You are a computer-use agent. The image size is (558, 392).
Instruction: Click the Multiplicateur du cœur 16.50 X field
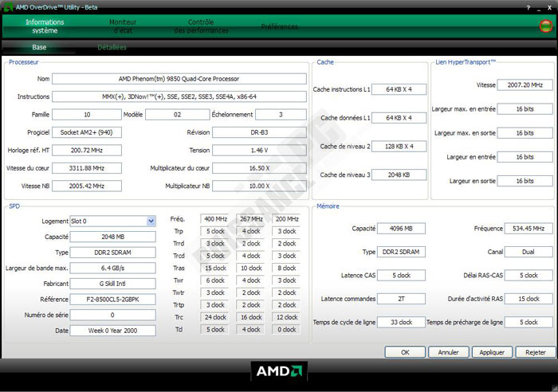(x=259, y=168)
